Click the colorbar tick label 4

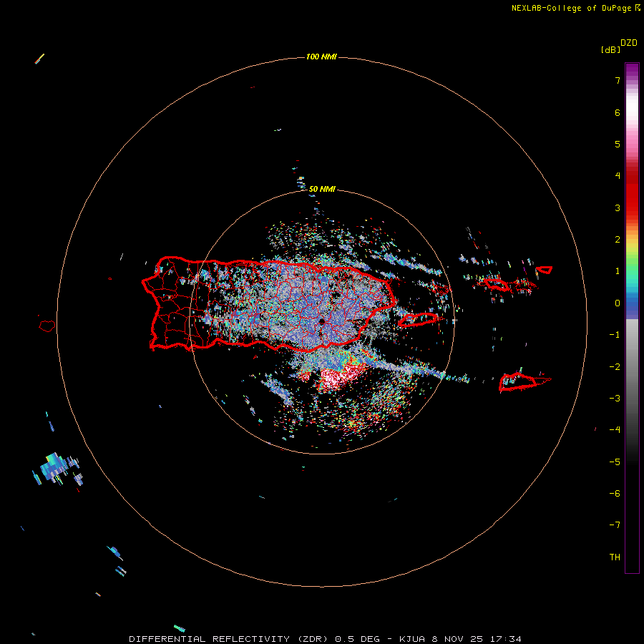click(618, 176)
